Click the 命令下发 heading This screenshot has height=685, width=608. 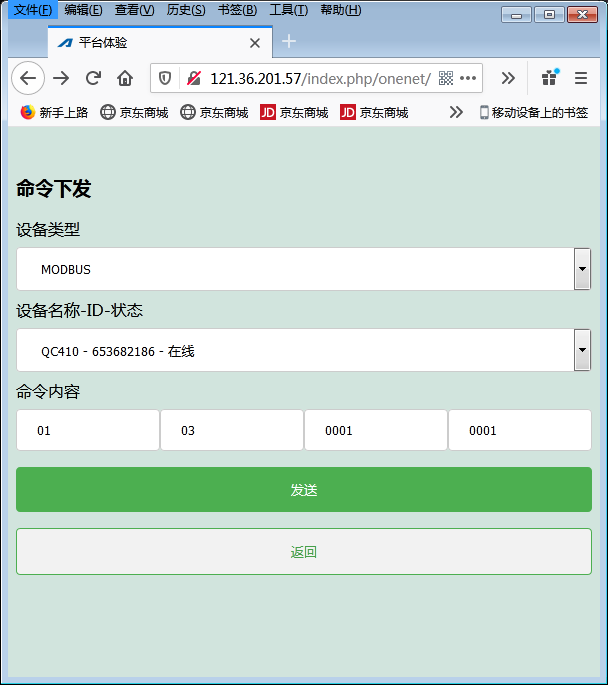[54, 189]
